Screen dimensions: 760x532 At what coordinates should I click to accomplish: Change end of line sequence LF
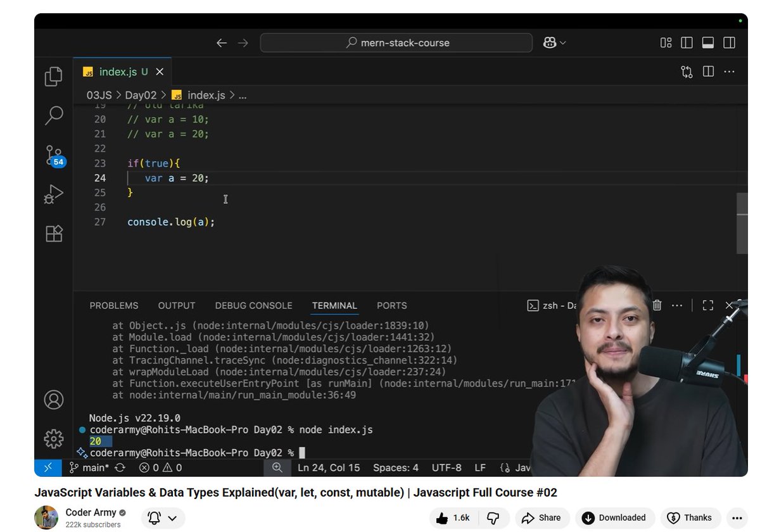click(x=480, y=467)
